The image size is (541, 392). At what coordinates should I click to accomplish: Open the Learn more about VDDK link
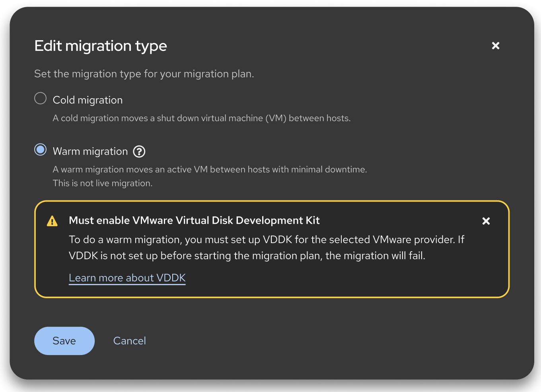127,278
